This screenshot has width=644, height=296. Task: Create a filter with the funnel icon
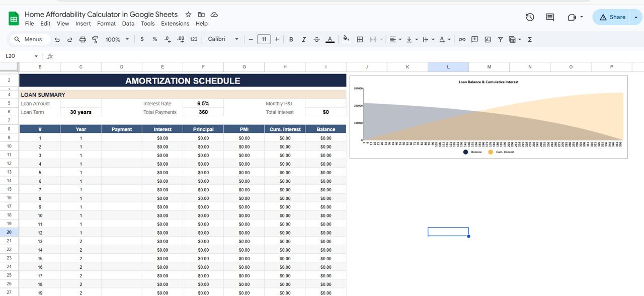tap(500, 39)
